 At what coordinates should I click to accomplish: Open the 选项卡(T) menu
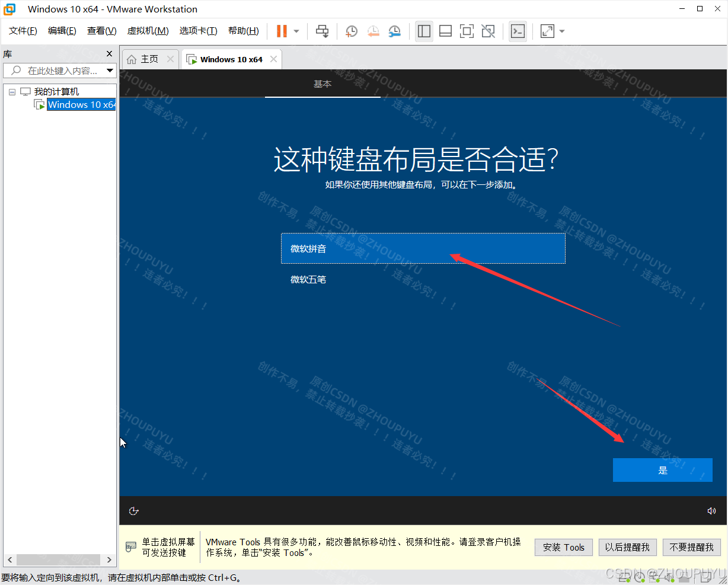click(x=198, y=31)
